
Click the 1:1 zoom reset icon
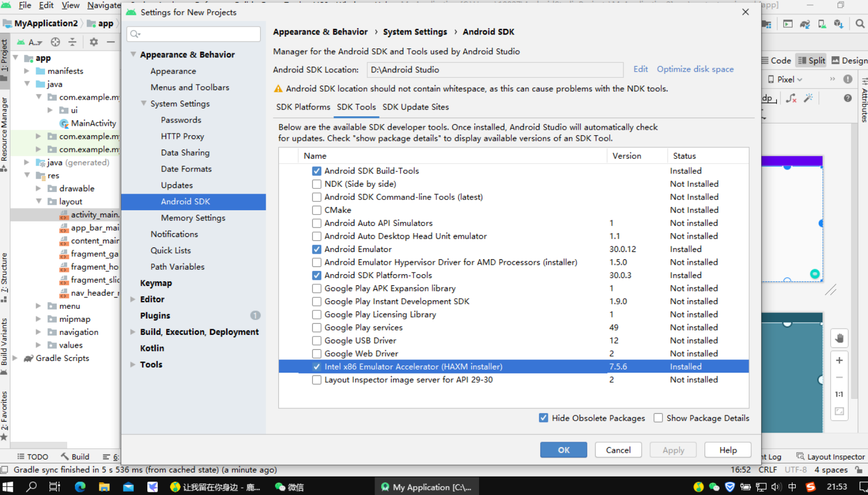point(839,394)
